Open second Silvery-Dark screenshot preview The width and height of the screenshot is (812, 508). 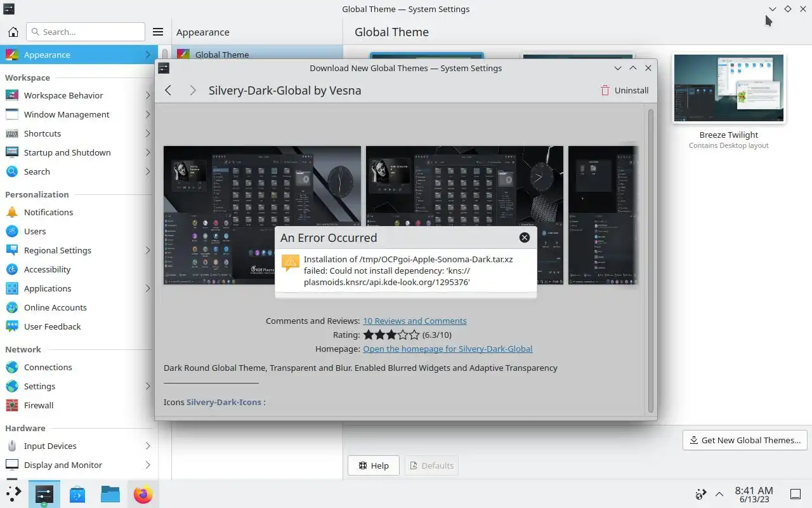464,215
